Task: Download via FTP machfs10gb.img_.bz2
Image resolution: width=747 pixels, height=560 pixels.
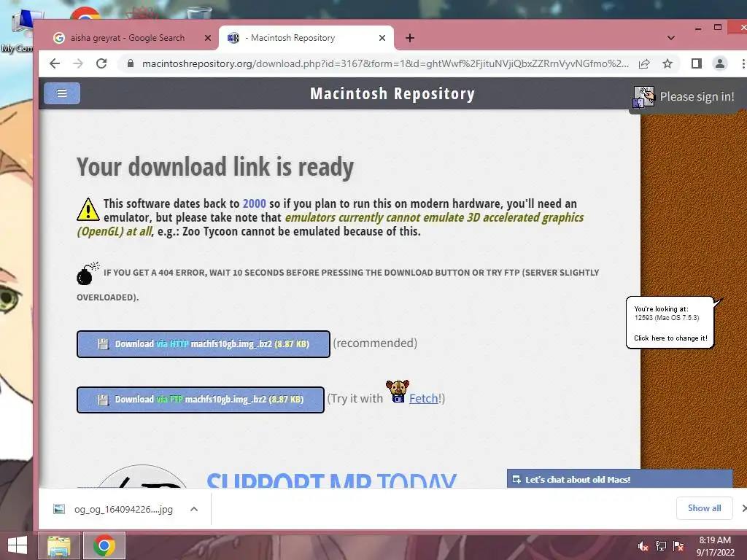Action: [201, 400]
